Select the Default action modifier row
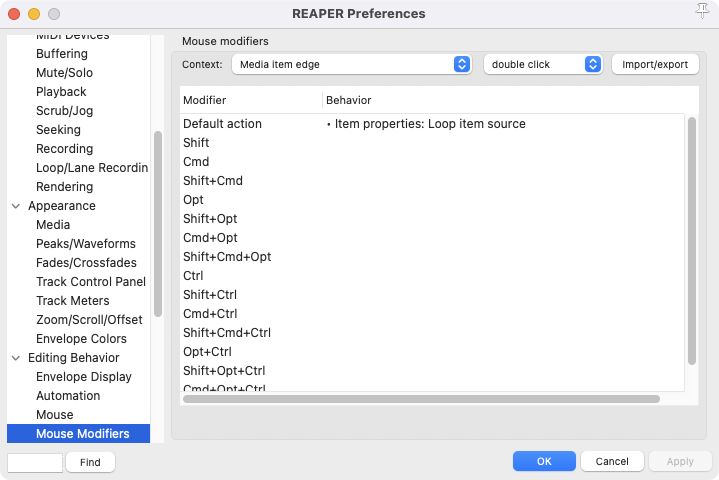Viewport: 719px width, 480px height. point(222,124)
